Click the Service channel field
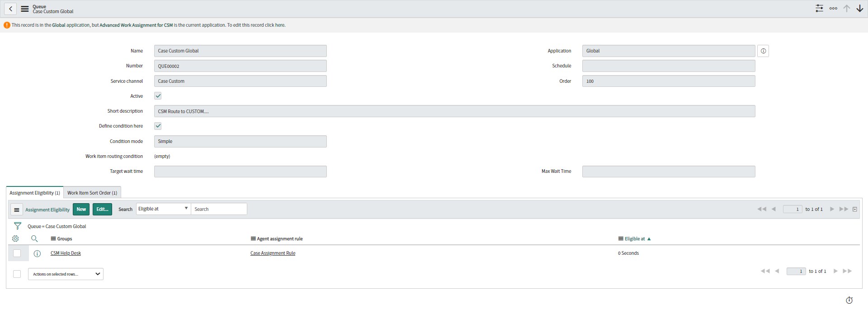868x329 pixels. 240,81
